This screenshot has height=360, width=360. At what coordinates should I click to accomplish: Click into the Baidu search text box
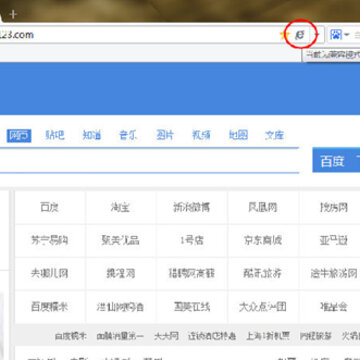(x=149, y=160)
